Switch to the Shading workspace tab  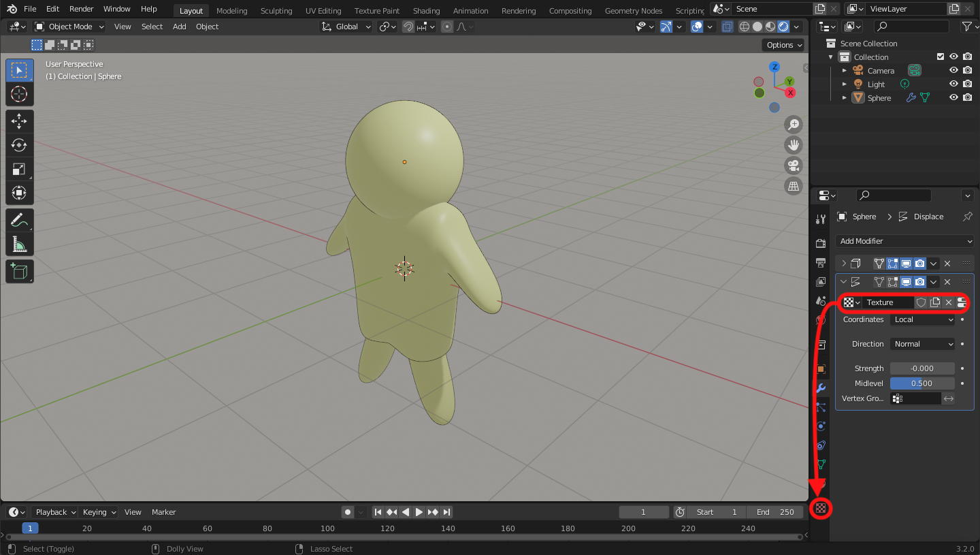[427, 11]
